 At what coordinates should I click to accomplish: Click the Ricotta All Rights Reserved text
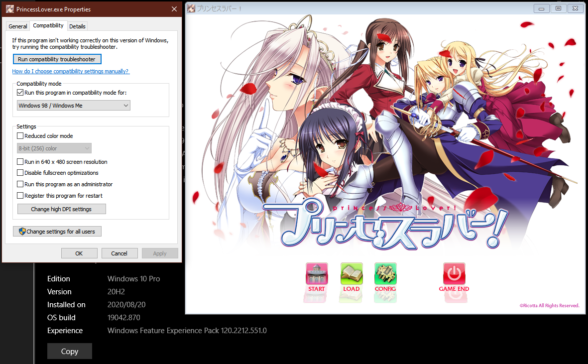click(x=549, y=306)
